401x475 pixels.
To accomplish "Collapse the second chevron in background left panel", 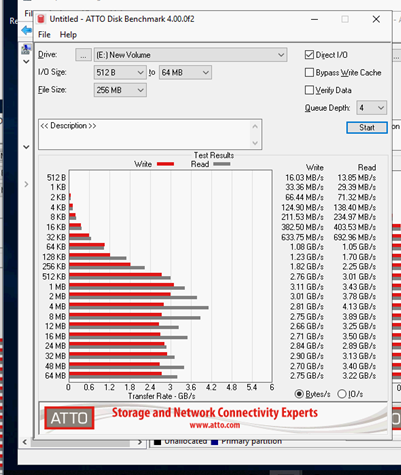I will [x=26, y=147].
